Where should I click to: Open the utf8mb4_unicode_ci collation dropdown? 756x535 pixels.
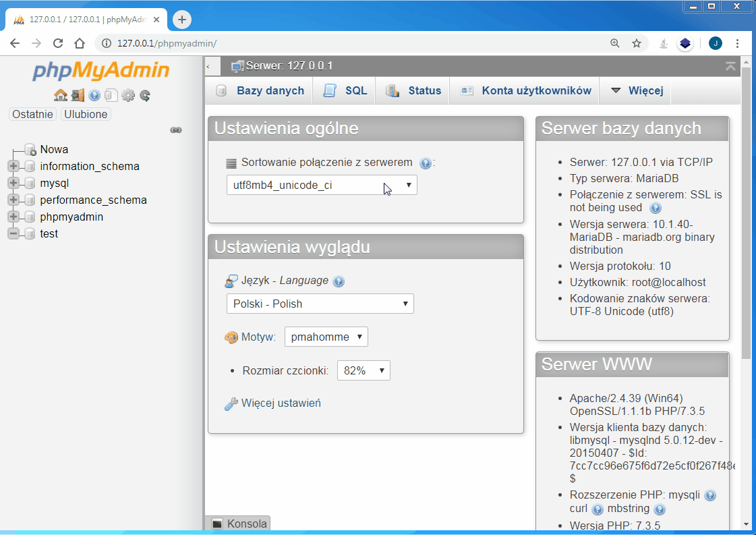click(x=322, y=186)
